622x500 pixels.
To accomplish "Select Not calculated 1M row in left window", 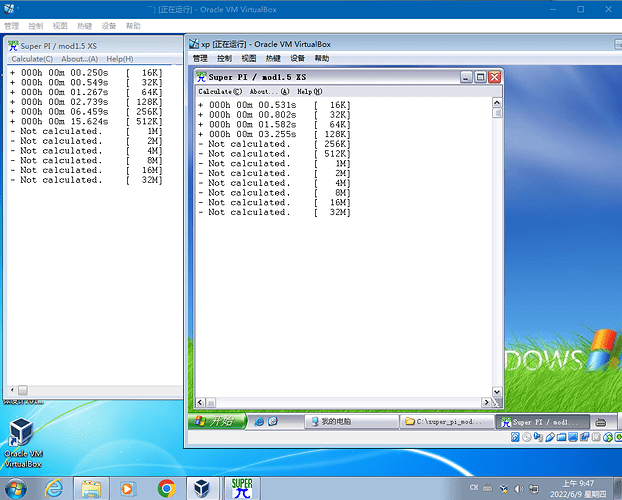I will click(x=86, y=131).
